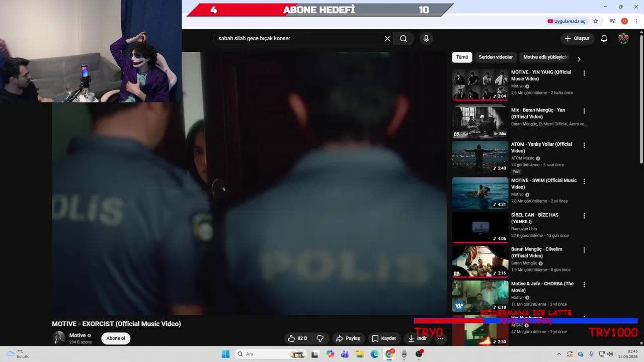The width and height of the screenshot is (644, 362).
Task: Click the Oluştur create button
Action: [x=577, y=38]
